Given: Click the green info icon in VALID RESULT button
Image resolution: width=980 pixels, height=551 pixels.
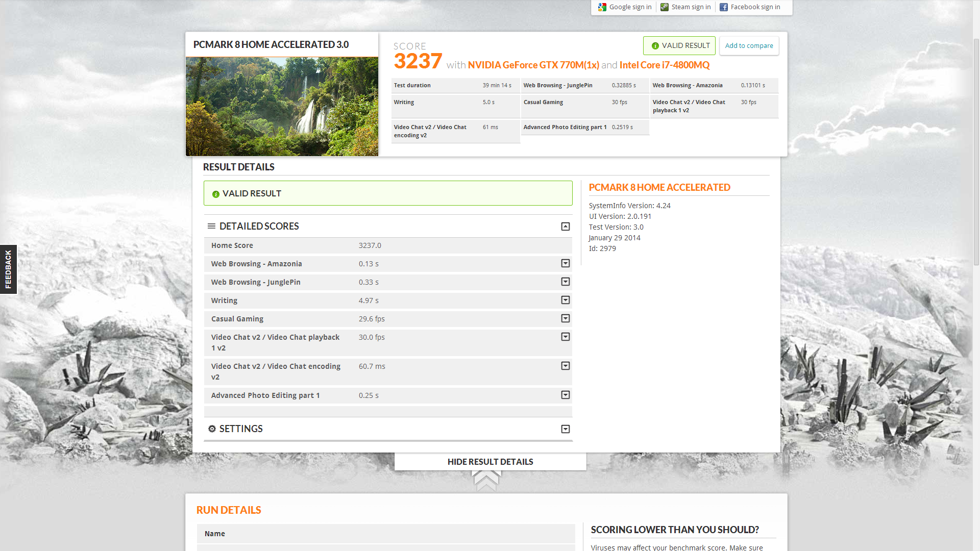Looking at the screenshot, I should coord(655,46).
